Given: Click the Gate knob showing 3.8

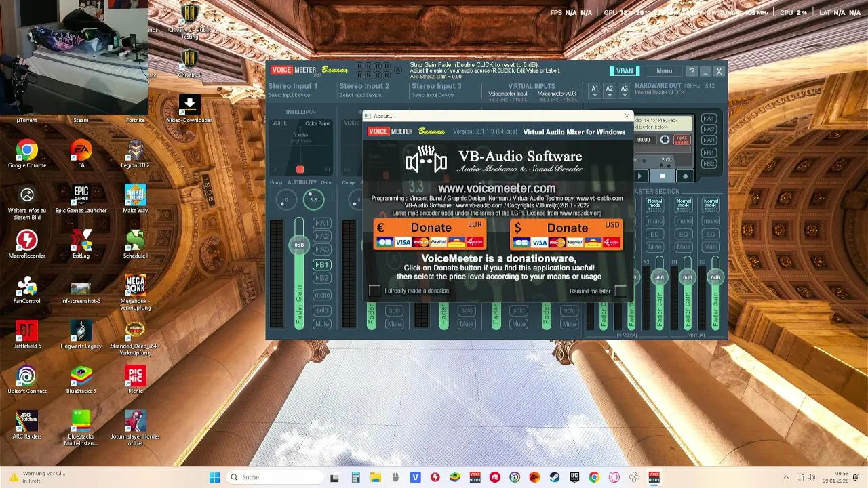Looking at the screenshot, I should (313, 199).
